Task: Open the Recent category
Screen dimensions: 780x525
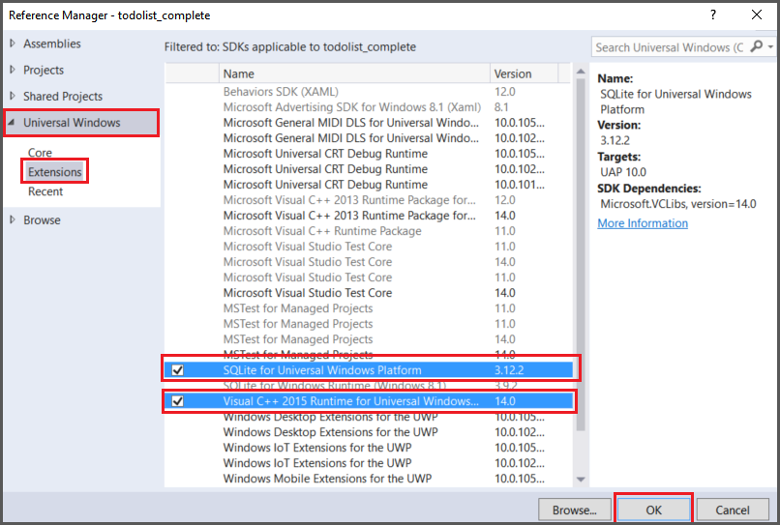Action: pos(45,192)
